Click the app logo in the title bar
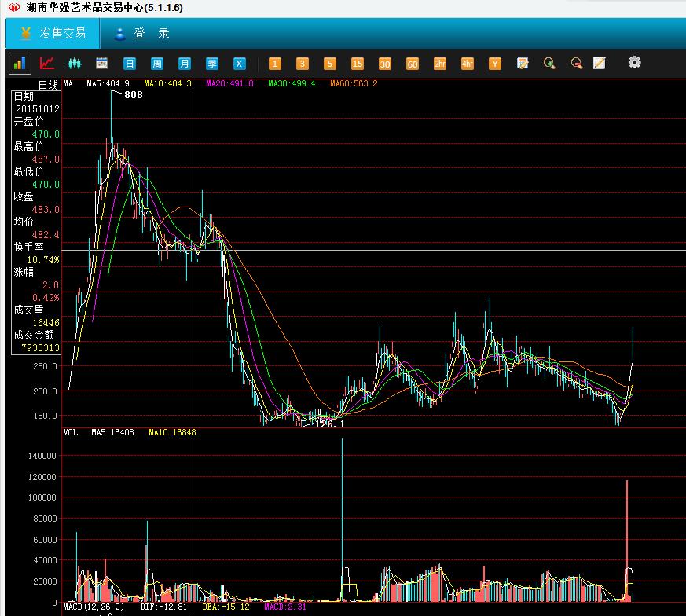686x616 pixels. pyautogui.click(x=14, y=7)
